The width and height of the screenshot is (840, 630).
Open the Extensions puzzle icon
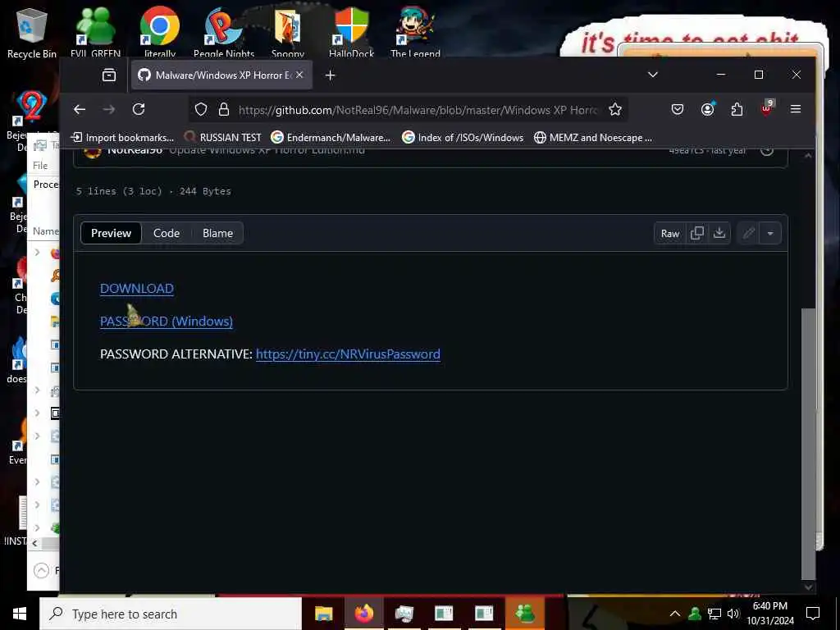[737, 109]
